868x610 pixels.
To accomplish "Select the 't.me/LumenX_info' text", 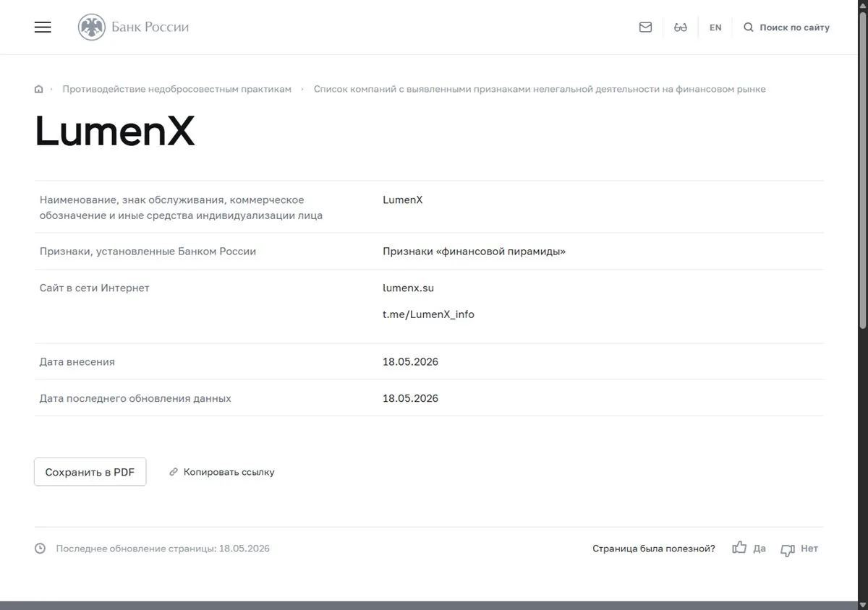I will click(x=428, y=314).
